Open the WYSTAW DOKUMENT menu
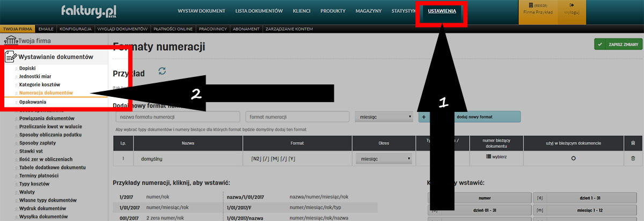644x221 pixels. pos(201,11)
